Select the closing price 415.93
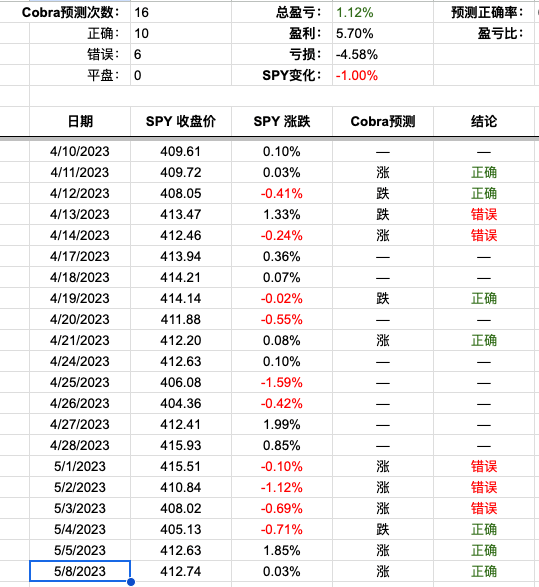 pyautogui.click(x=181, y=445)
